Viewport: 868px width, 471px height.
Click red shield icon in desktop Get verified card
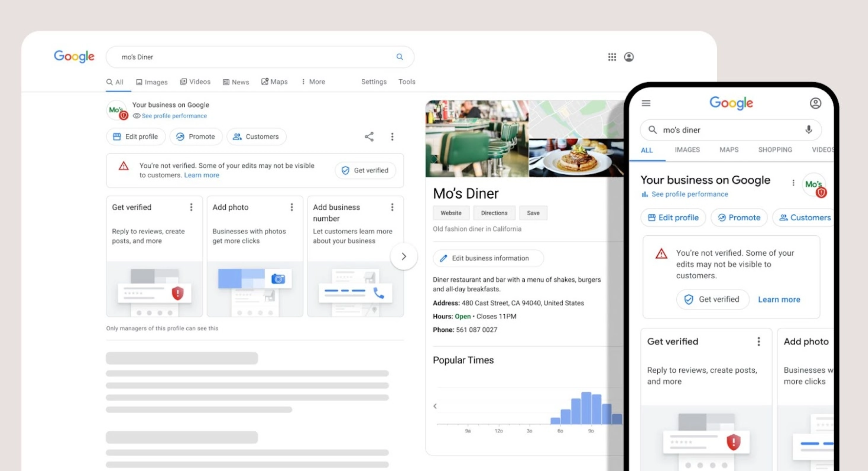tap(177, 293)
